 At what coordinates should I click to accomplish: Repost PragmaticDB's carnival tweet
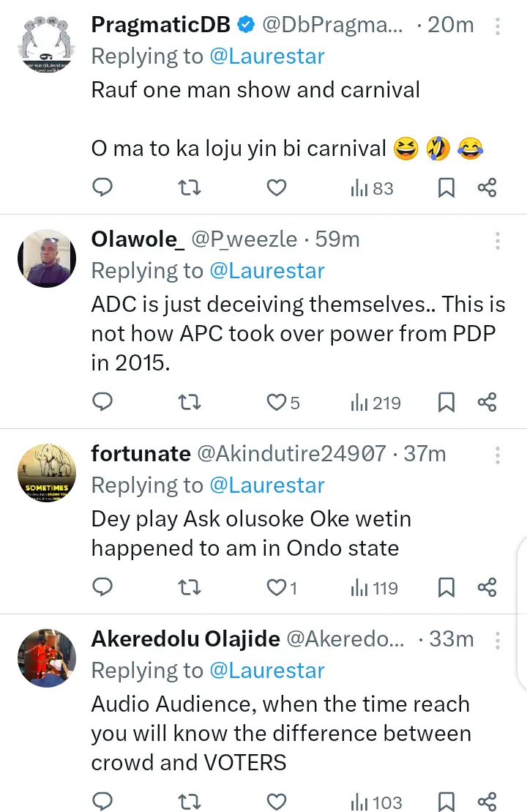point(190,188)
